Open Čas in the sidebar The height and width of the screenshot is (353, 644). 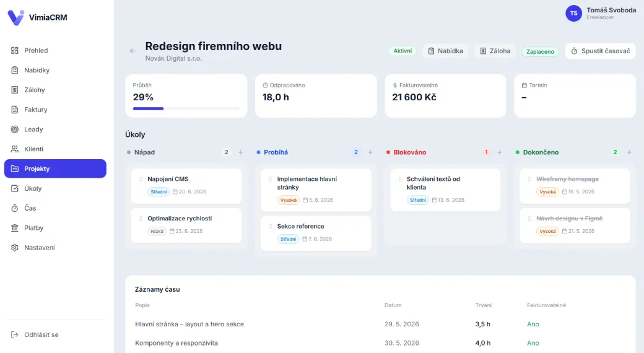[x=55, y=208]
